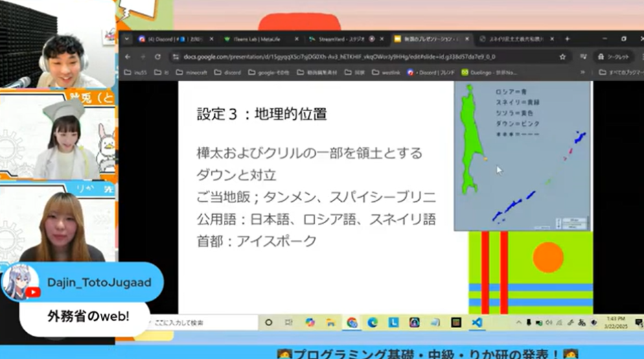Click the 首都:アイスポーク line

[x=256, y=241]
